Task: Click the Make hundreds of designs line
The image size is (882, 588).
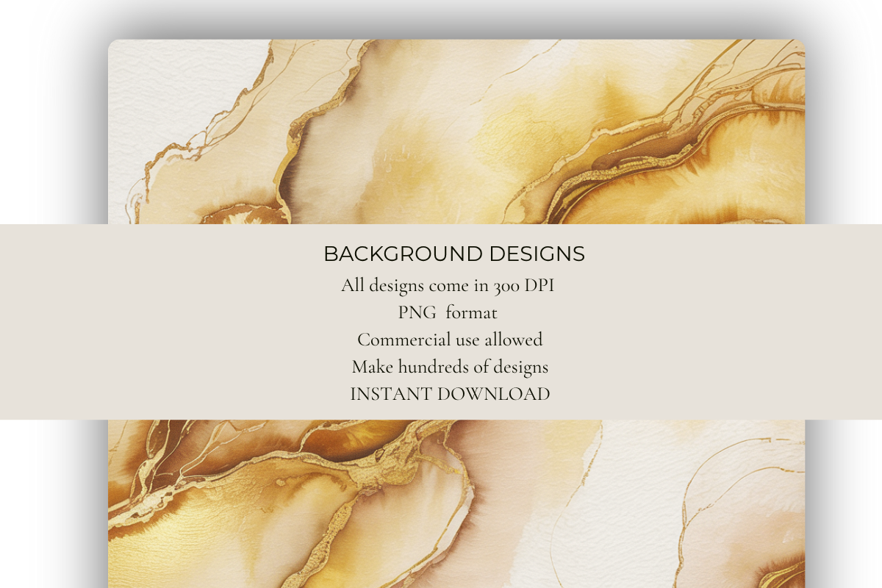Action: [450, 367]
